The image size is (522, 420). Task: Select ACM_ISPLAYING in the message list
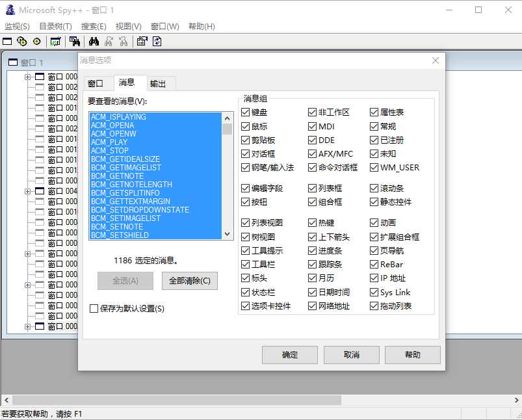(x=155, y=117)
